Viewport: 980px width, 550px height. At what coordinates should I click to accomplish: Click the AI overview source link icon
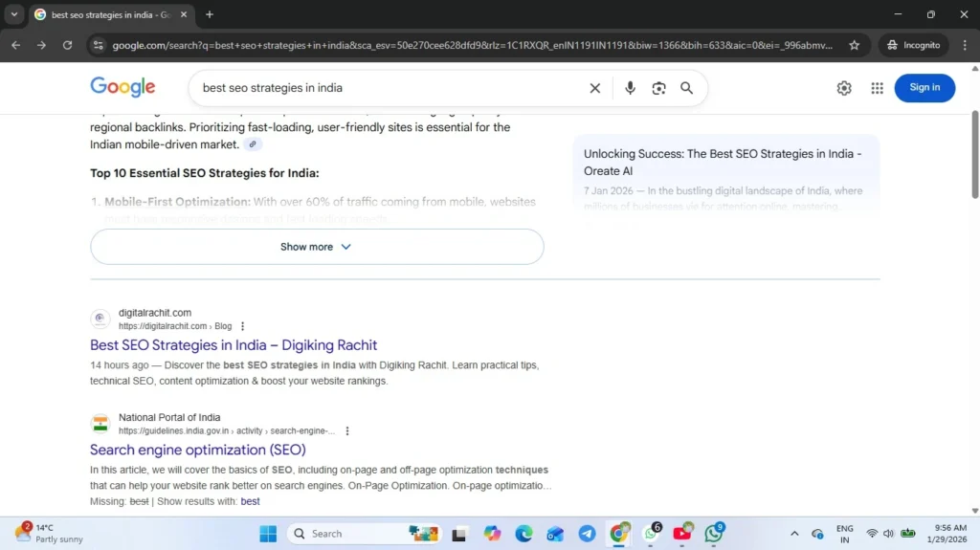252,144
